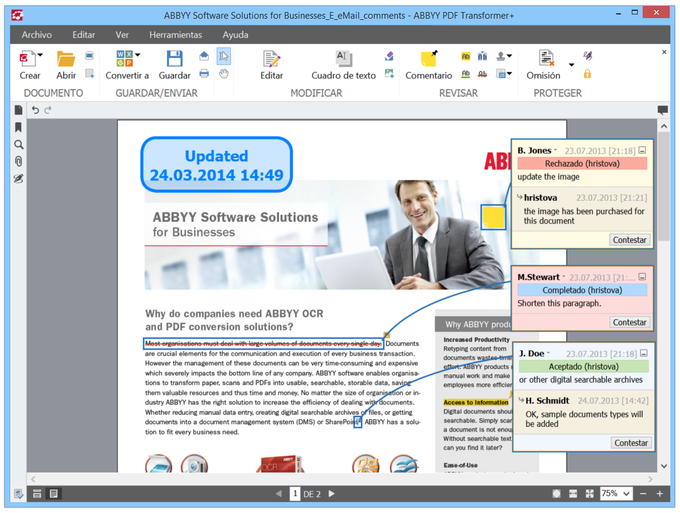Zoom out with the minus button
The width and height of the screenshot is (680, 513).
(643, 493)
